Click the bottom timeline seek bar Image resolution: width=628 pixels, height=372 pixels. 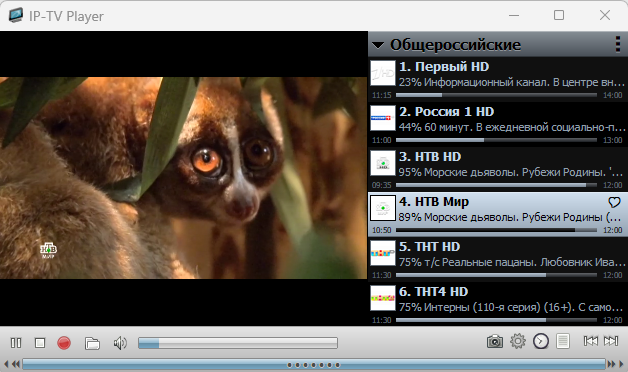coord(314,364)
